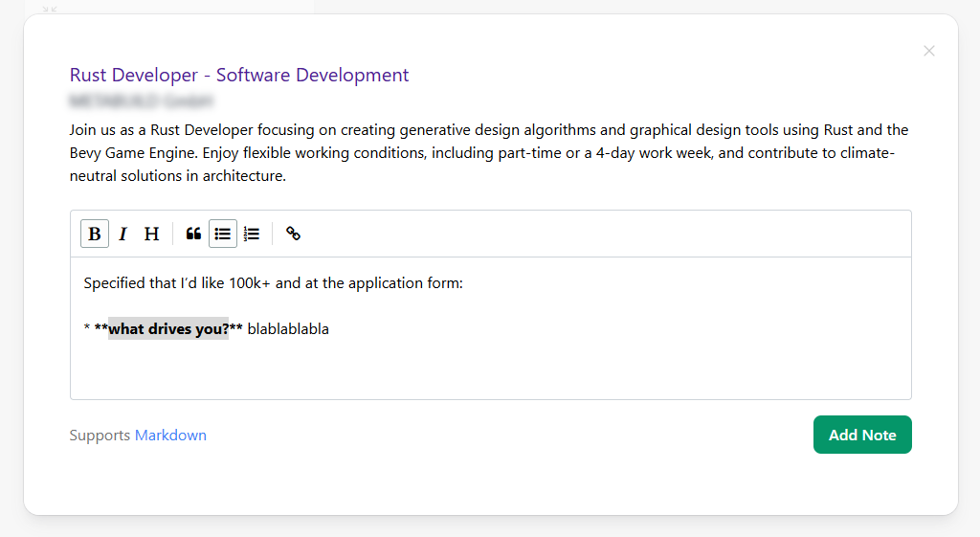Screen dimensions: 980x537
Task: Insert a heading using the H icon
Action: pos(151,234)
